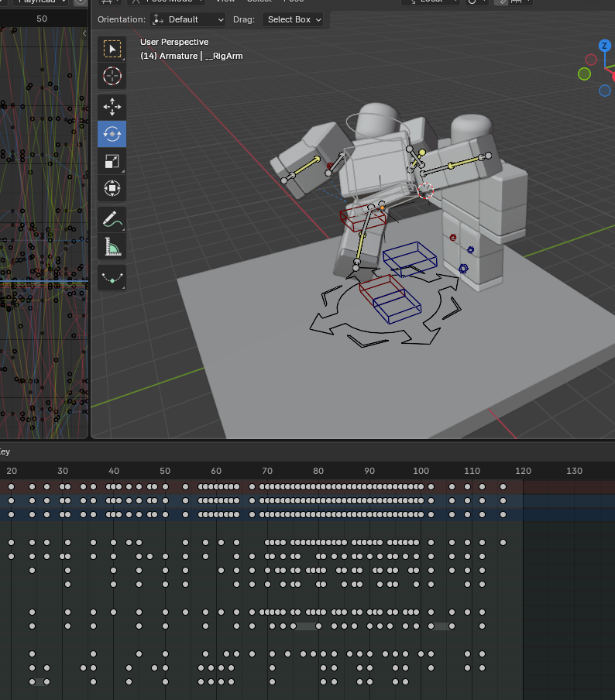
Task: Select upper blue box control bone near foot
Action: (410, 259)
